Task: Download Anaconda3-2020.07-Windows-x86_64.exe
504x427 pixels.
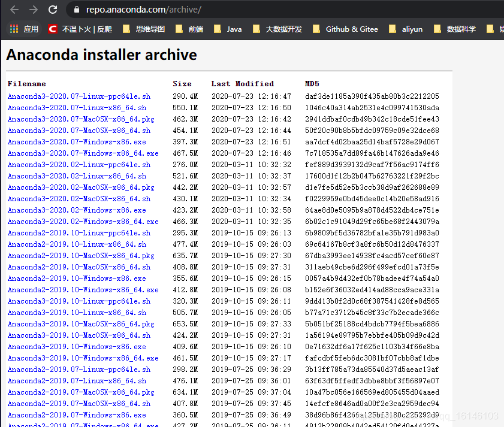Action: 83,153
